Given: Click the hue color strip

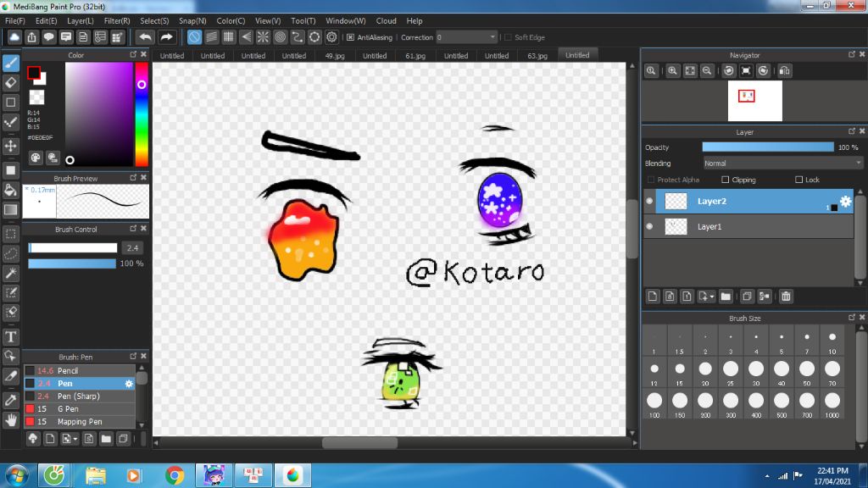Looking at the screenshot, I should 142,114.
